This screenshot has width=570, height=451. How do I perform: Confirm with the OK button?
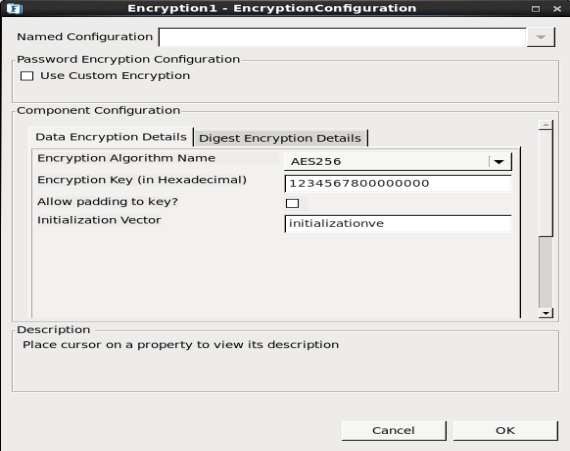pyautogui.click(x=505, y=431)
